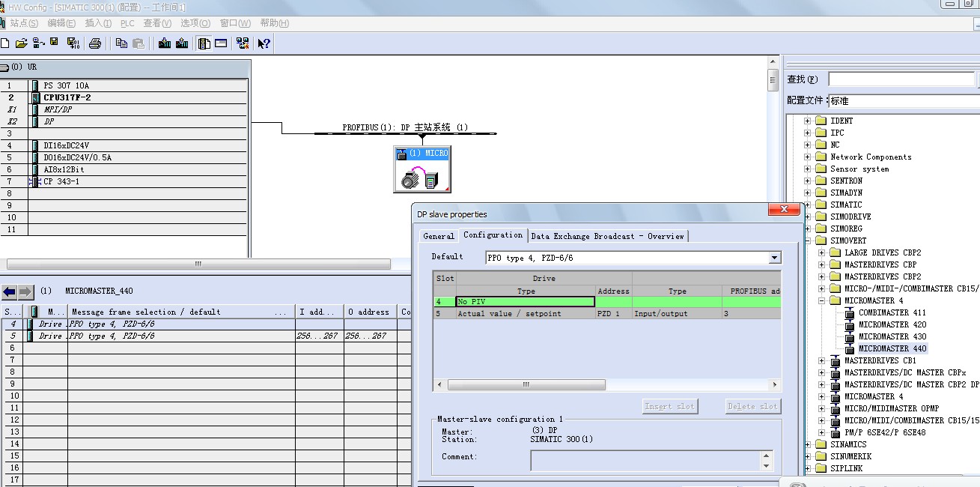Screen dimensions: 980x487
Task: Collapse the SIMOVERT catalog folder
Action: click(807, 241)
